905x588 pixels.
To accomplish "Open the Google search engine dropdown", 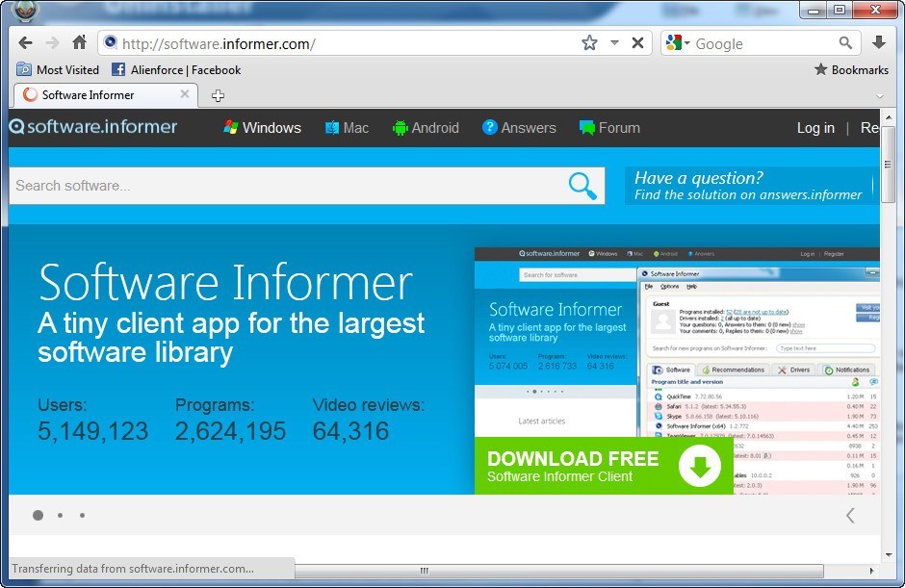I will (x=677, y=43).
